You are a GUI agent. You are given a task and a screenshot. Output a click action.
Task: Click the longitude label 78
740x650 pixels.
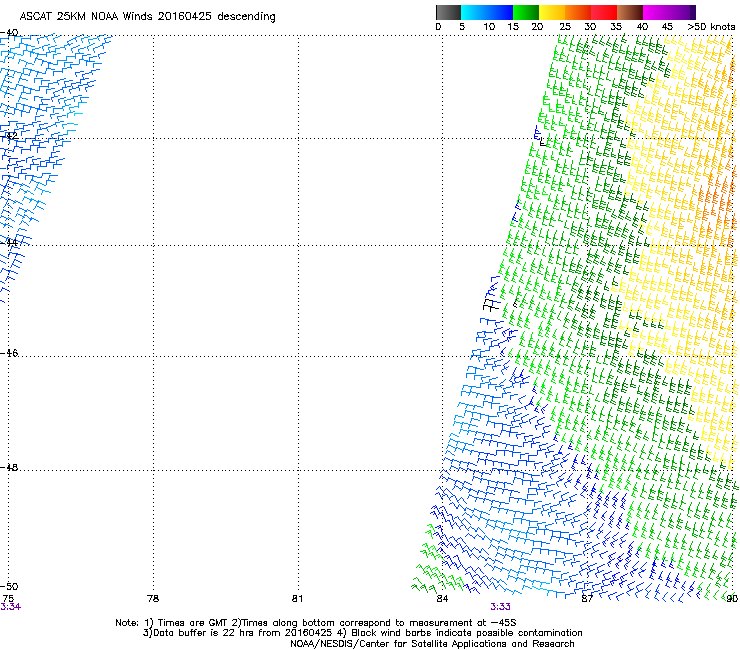(x=153, y=598)
